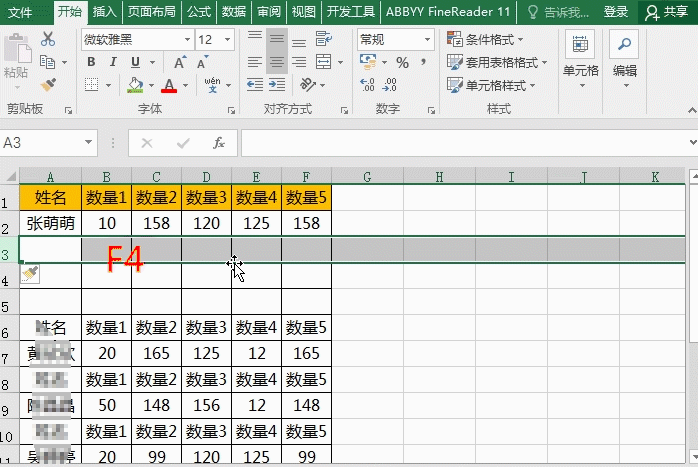The width and height of the screenshot is (698, 467).
Task: Toggle Wrap Text icon
Action: [324, 39]
